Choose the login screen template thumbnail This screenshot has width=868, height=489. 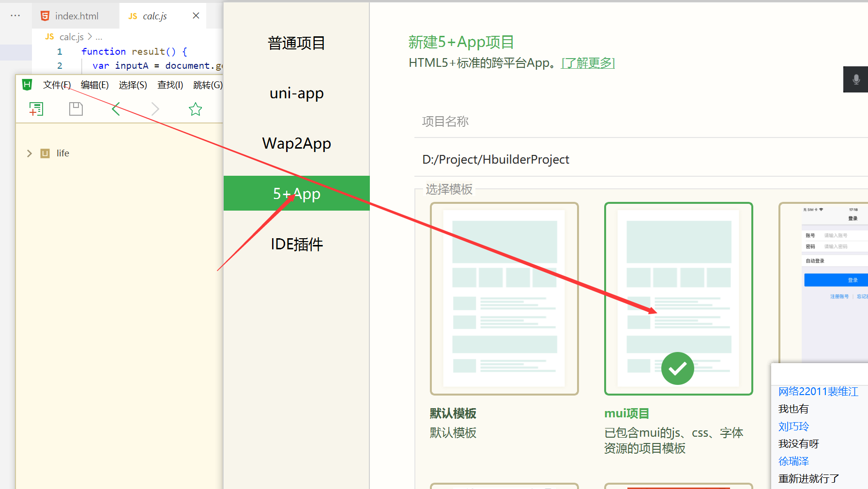823,283
